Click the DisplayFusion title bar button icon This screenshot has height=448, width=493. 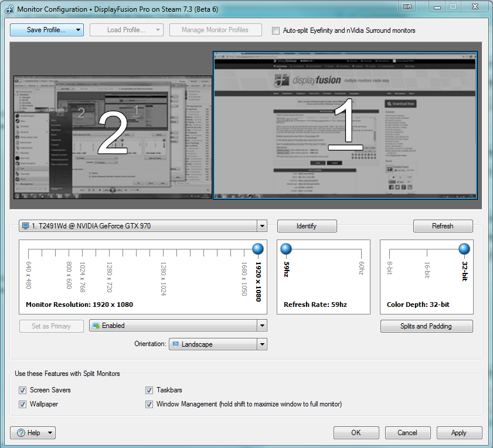tap(407, 6)
